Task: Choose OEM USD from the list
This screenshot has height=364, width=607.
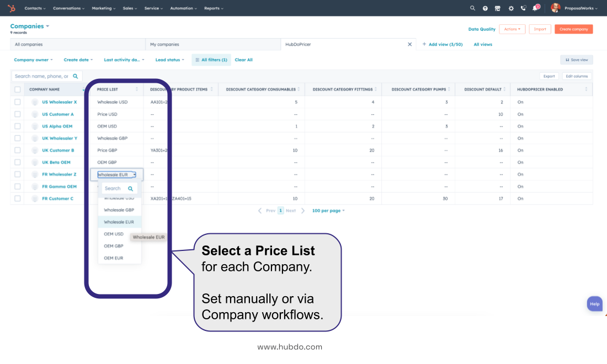Action: tap(114, 234)
